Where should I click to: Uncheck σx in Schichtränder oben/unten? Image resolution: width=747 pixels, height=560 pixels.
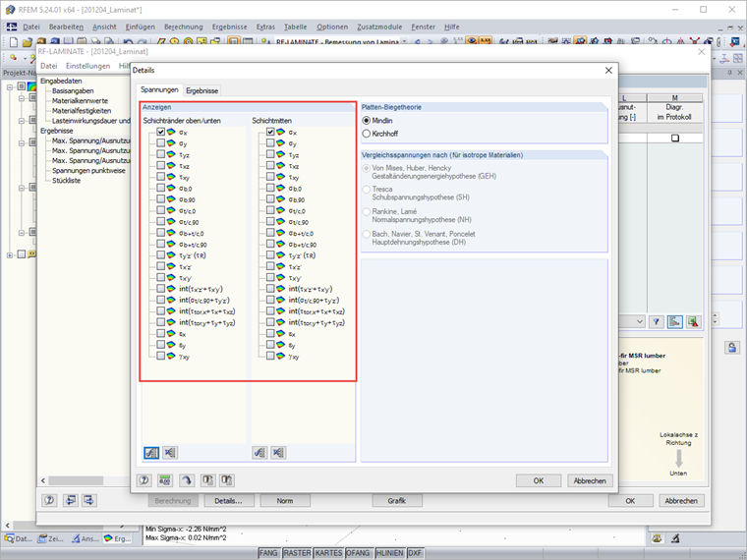pos(160,132)
